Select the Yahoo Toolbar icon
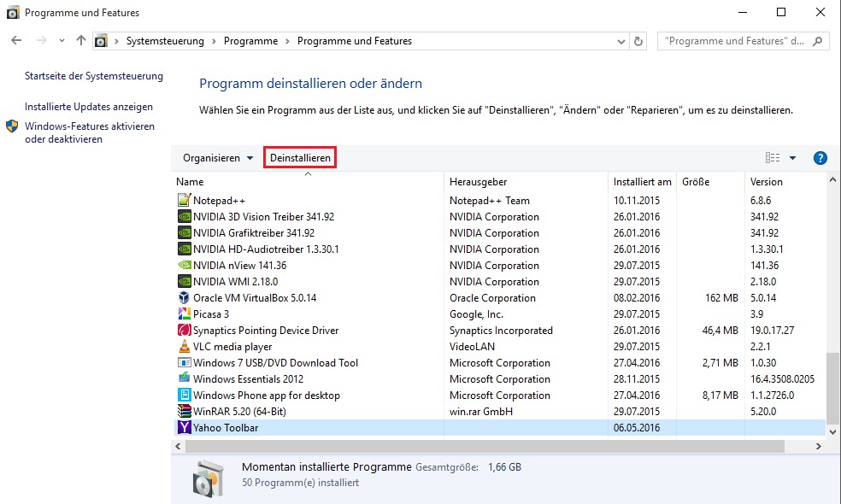 184,428
